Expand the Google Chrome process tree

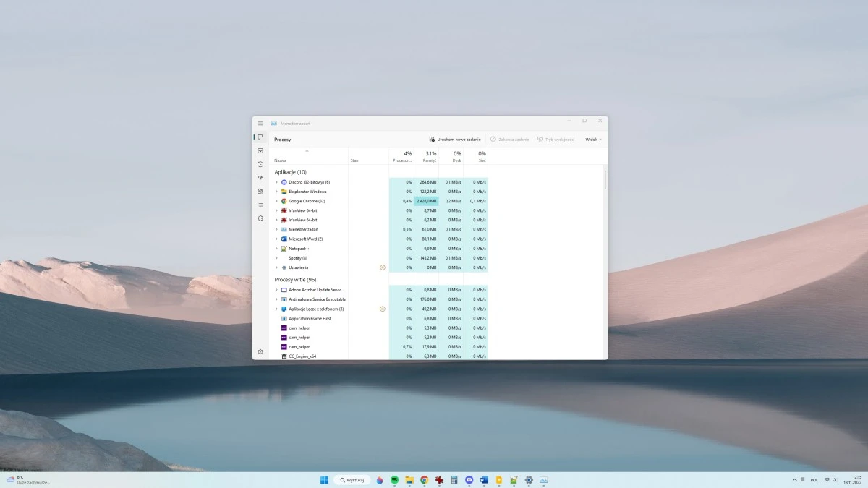pyautogui.click(x=276, y=201)
